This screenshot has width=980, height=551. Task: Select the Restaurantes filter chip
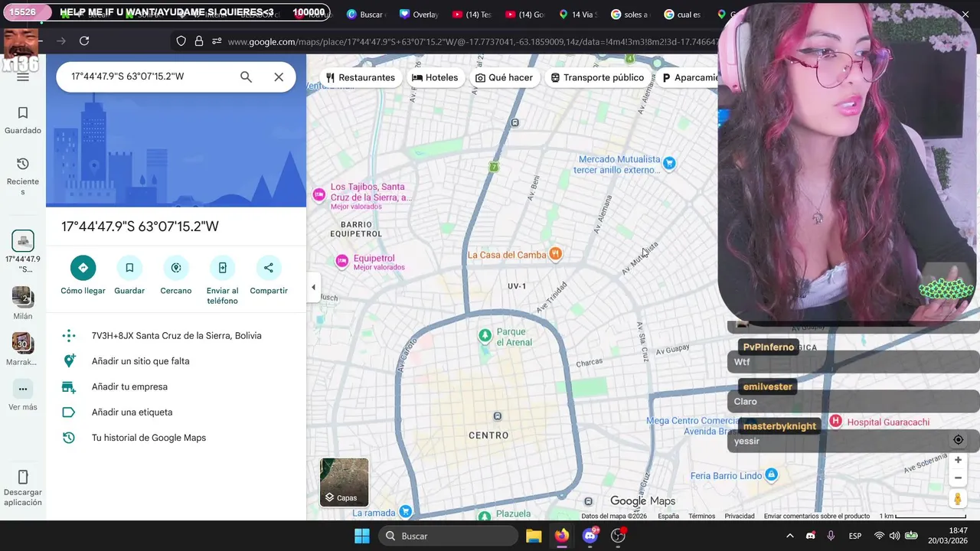[361, 77]
